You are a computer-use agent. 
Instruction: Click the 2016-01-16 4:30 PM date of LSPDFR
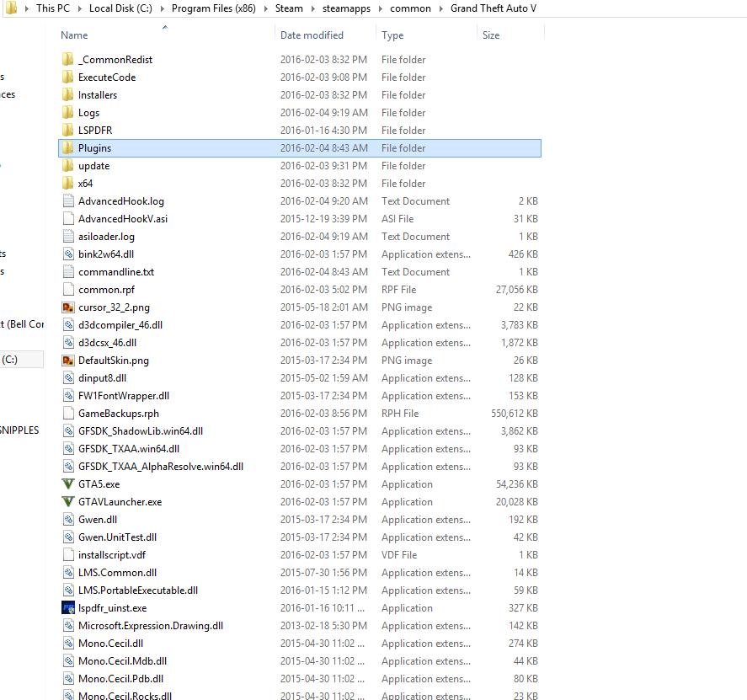[x=323, y=130]
